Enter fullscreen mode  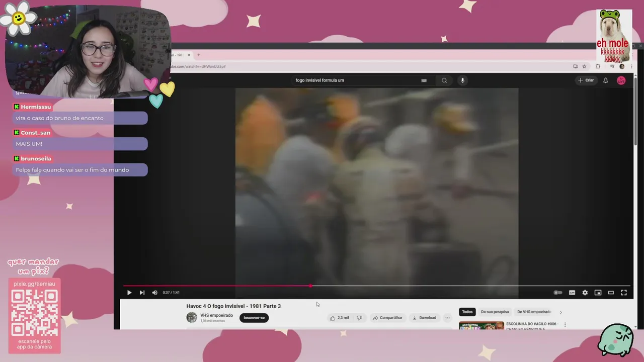pos(624,293)
